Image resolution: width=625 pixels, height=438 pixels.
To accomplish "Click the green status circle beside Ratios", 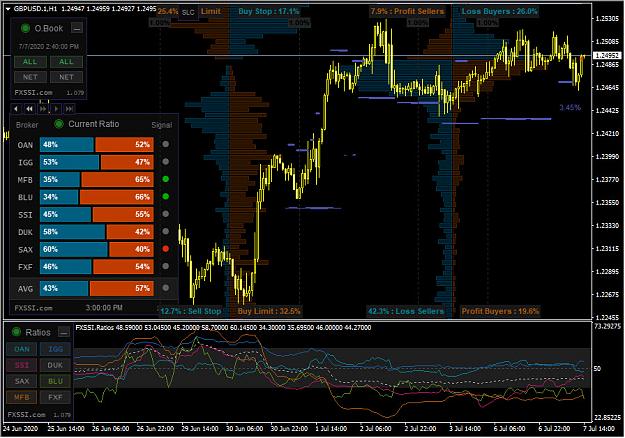I will point(16,332).
